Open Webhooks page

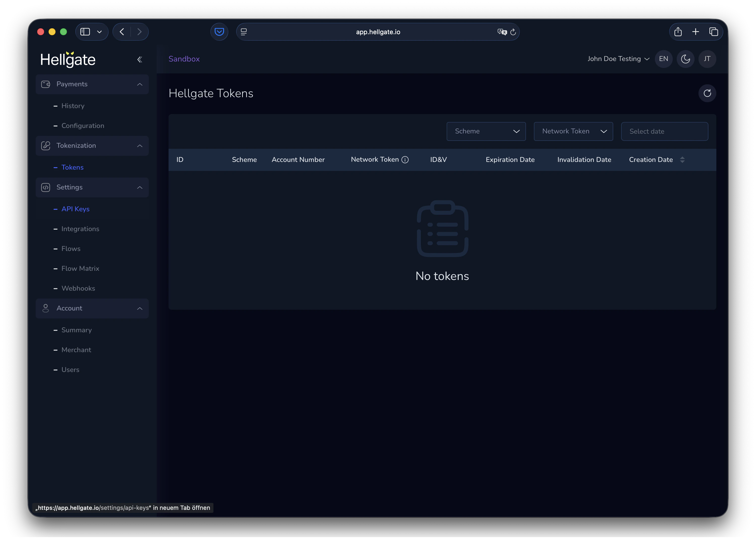[x=78, y=288]
